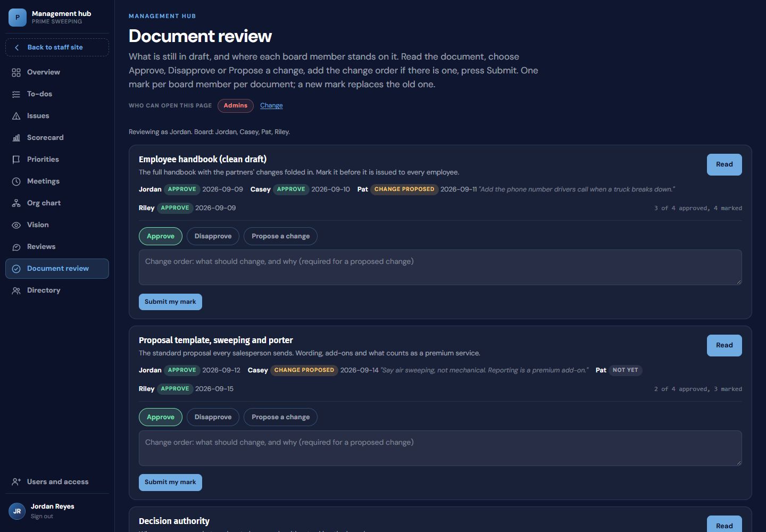The width and height of the screenshot is (766, 532).
Task: Click Casey's APPROVE badge dated 2026-09-10
Action: [291, 189]
